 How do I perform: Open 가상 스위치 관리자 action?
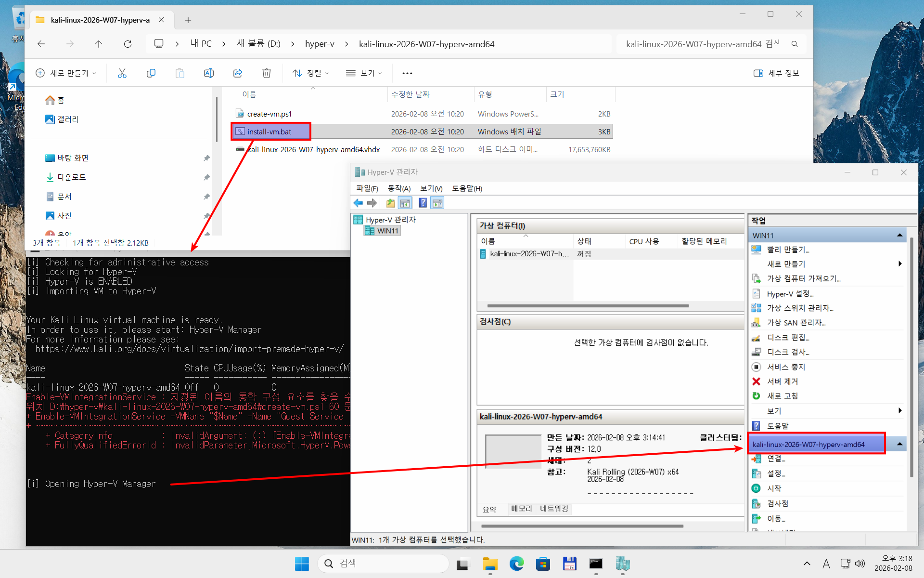coord(800,308)
